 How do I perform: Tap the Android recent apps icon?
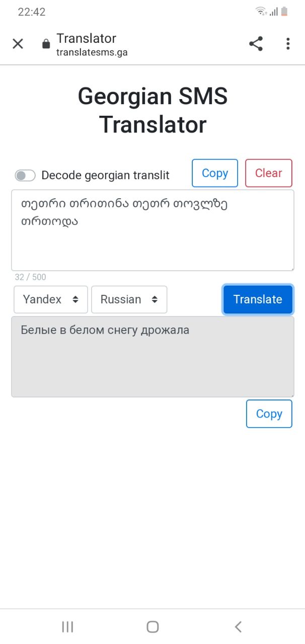pyautogui.click(x=67, y=626)
